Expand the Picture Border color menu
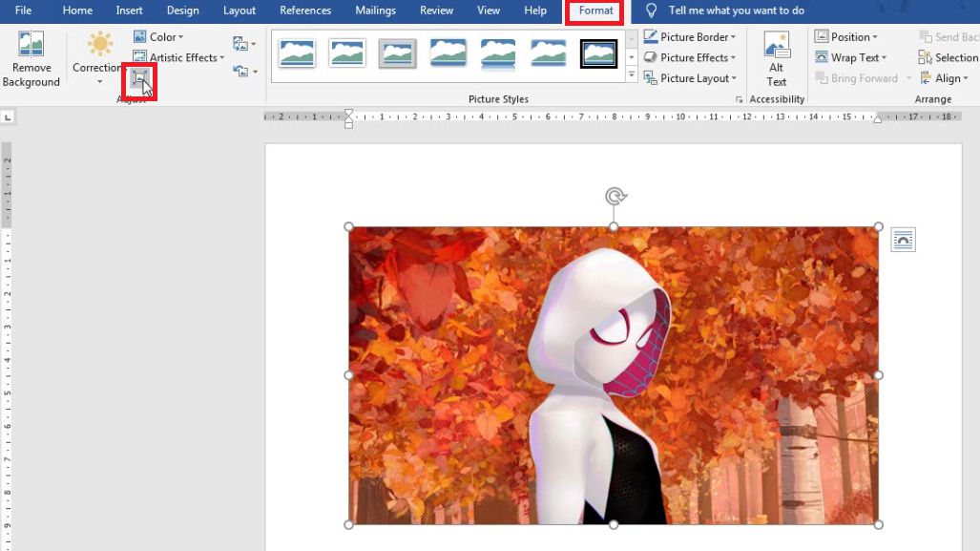Screen dimensions: 980x551 pos(733,37)
